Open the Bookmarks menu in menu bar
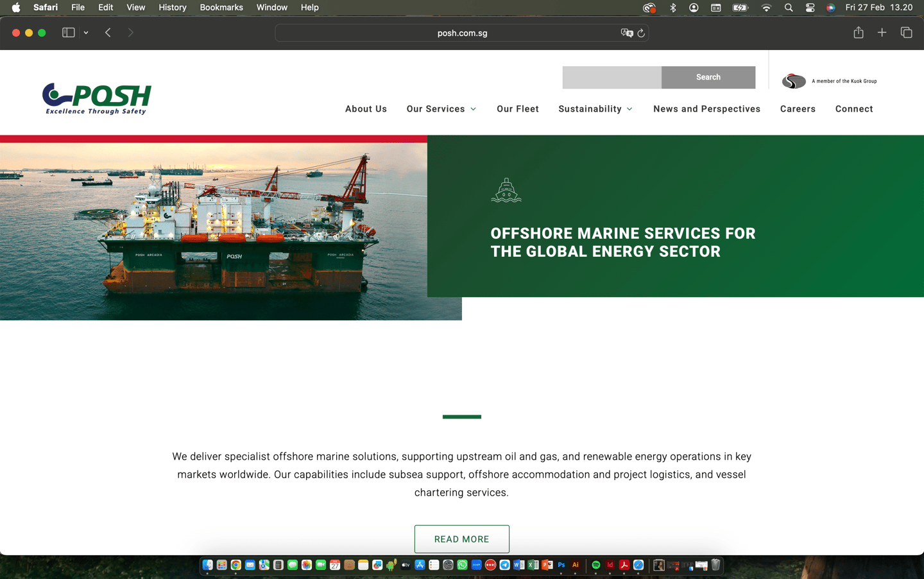Screen dimensions: 924x579 221,8
